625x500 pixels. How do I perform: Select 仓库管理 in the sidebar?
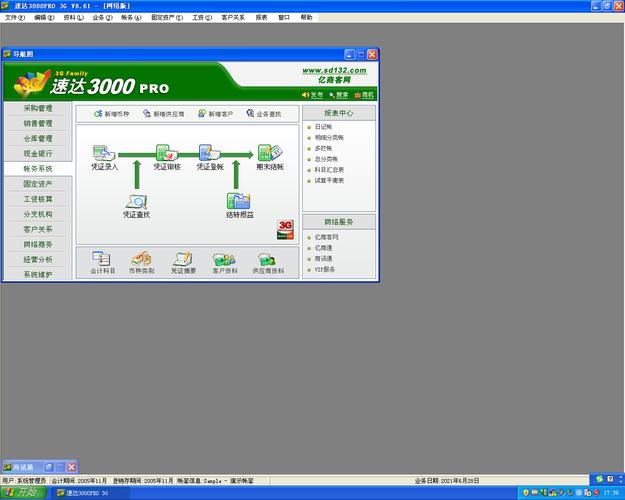click(38, 139)
